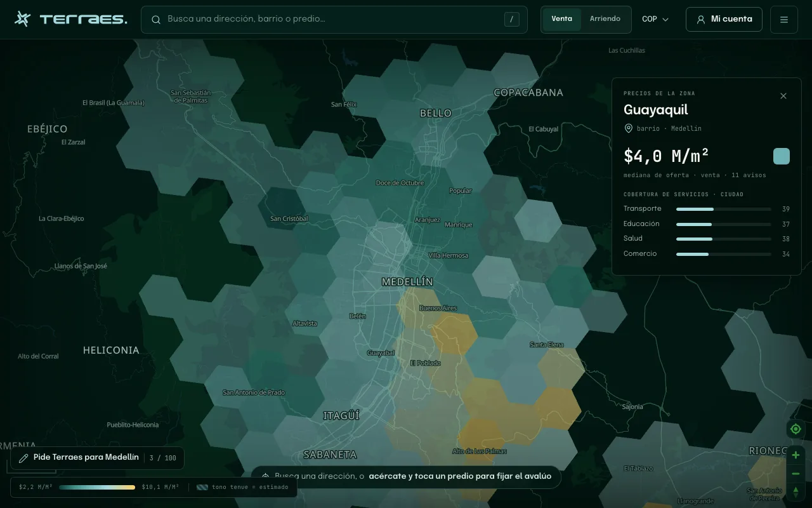
Task: Click the COPACABANA map label
Action: click(x=528, y=93)
